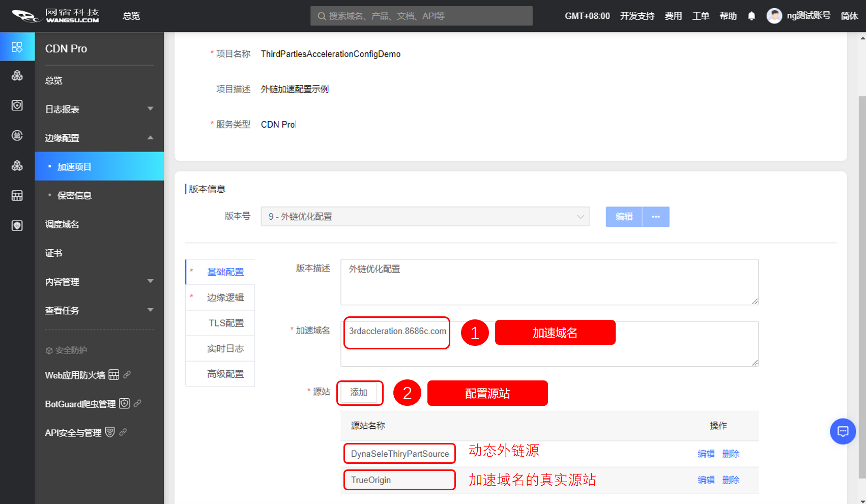The image size is (866, 504).
Task: Click into the 加速域名 text area
Action: pos(550,344)
